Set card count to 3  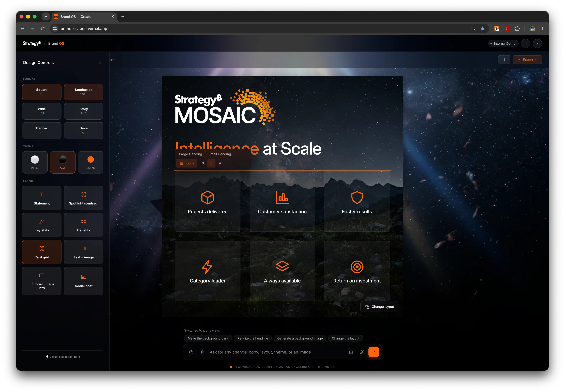[x=203, y=163]
